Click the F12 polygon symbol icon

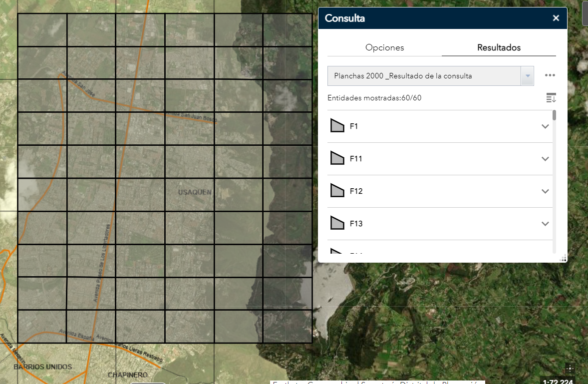(x=337, y=191)
